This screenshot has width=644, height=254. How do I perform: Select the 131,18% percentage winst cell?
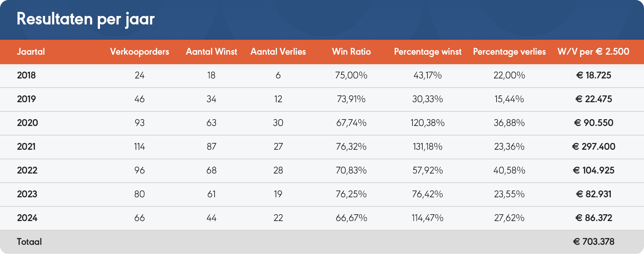tap(427, 147)
